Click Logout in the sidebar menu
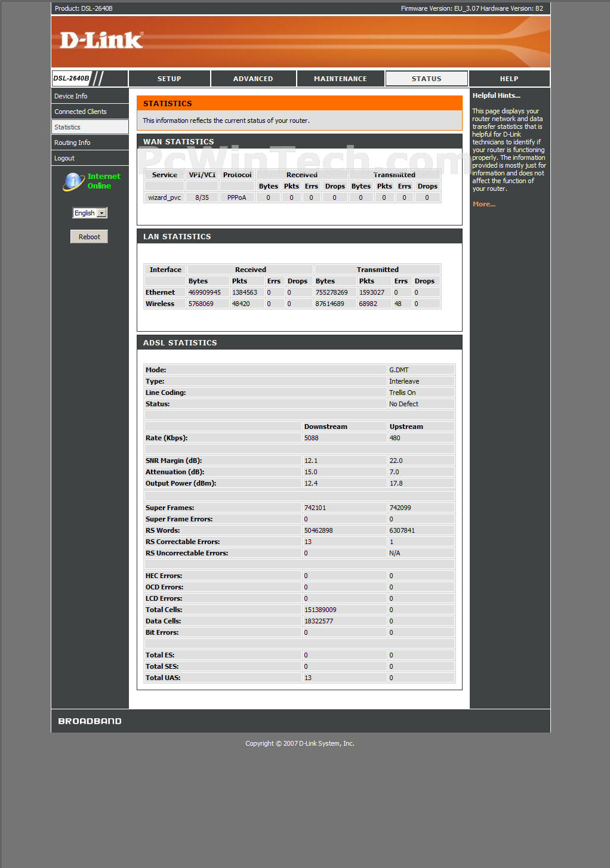 (x=90, y=158)
